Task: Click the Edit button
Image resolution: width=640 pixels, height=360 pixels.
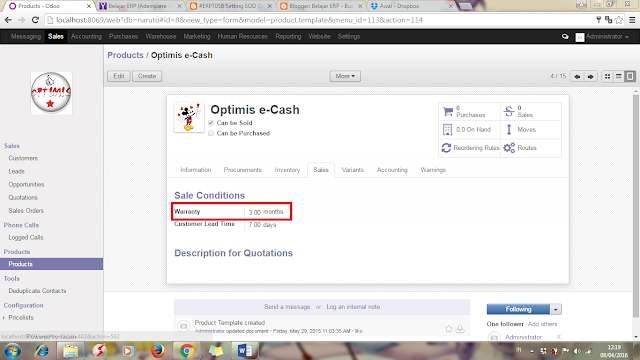Action: (x=119, y=76)
